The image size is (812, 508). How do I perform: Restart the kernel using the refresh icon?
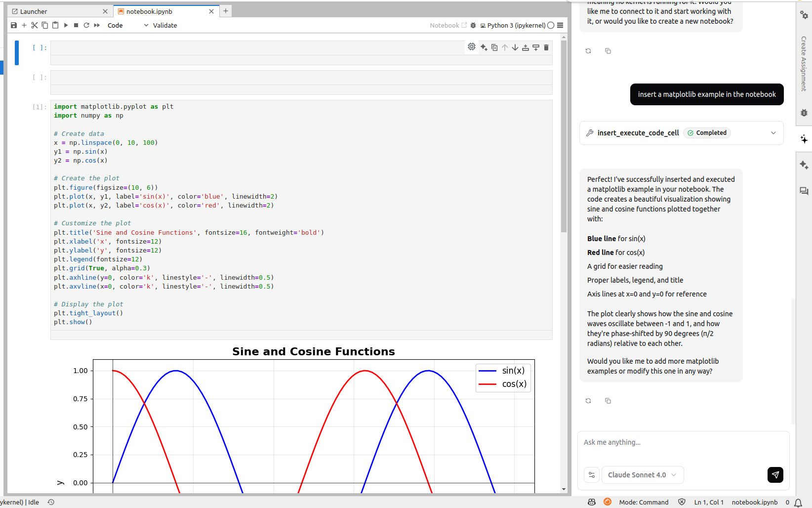86,25
